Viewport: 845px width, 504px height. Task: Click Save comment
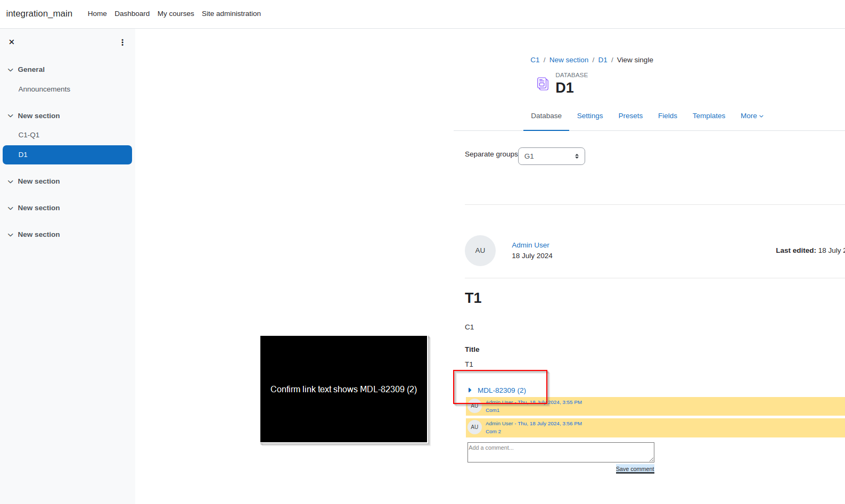tap(635, 469)
